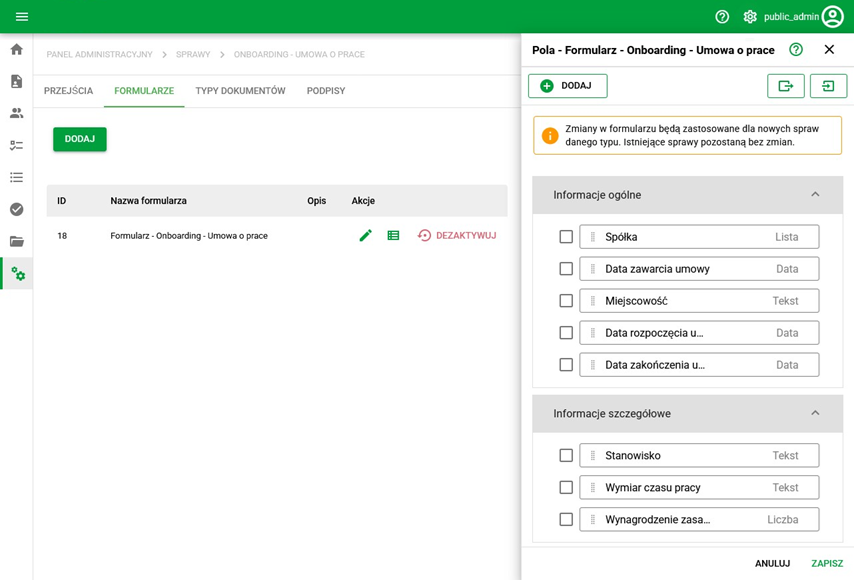Click the pencil edit icon for form 18
This screenshot has height=580, width=855.
click(x=366, y=236)
